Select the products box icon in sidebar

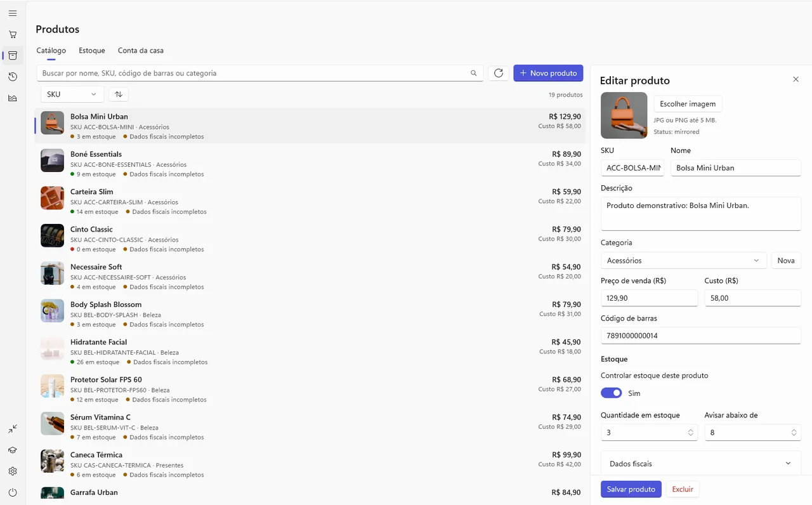13,56
